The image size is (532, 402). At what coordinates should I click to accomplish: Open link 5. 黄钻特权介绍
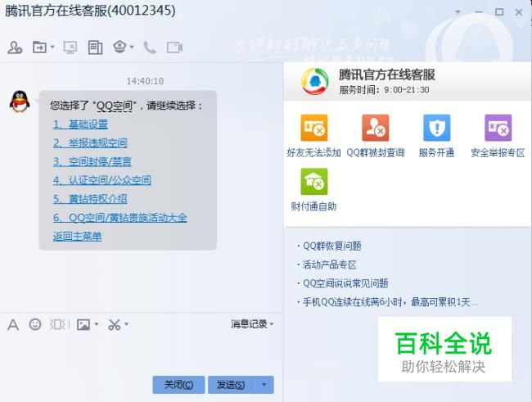90,199
